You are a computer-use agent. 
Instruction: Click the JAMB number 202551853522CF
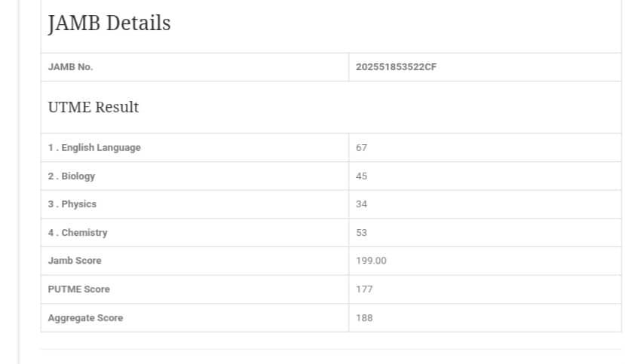[x=396, y=67]
